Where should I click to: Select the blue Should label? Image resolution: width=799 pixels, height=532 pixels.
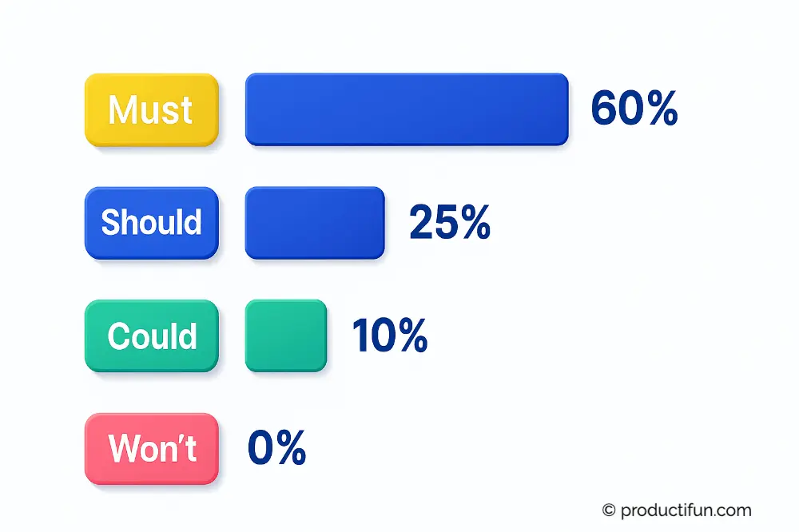[x=152, y=223]
